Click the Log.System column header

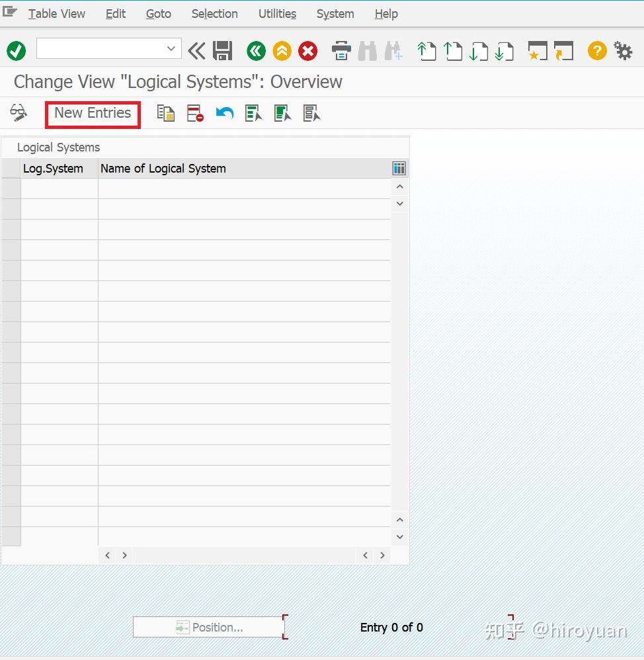(x=60, y=169)
